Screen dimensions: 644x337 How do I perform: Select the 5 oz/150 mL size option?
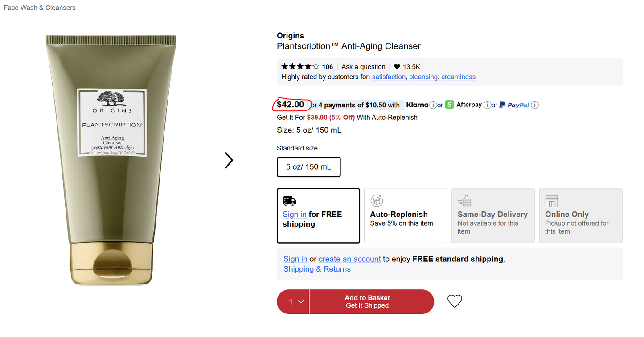(x=308, y=167)
